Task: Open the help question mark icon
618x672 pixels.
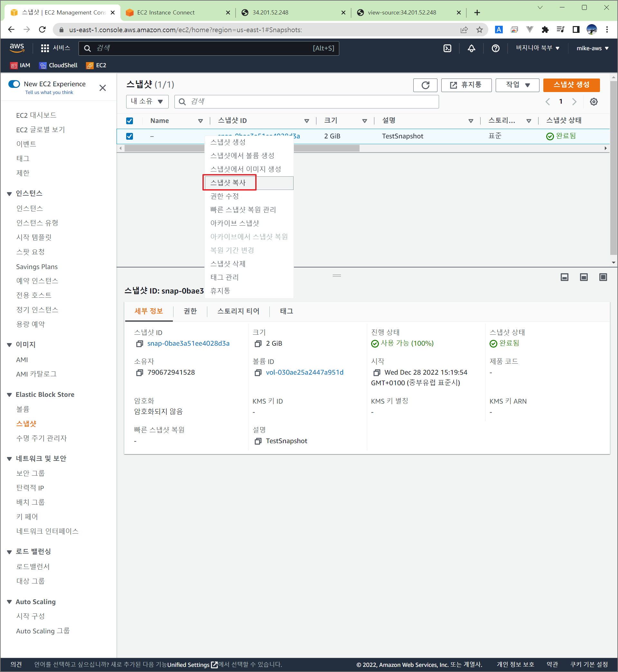Action: 495,48
